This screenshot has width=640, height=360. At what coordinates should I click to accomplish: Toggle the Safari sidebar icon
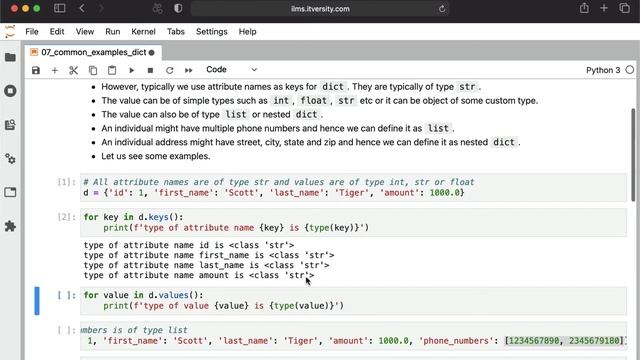[60, 8]
